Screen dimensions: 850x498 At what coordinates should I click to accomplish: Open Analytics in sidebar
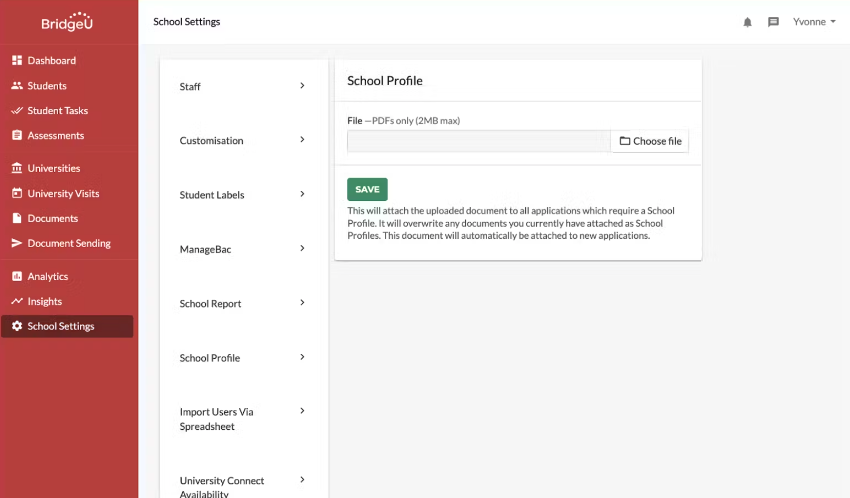pyautogui.click(x=48, y=276)
